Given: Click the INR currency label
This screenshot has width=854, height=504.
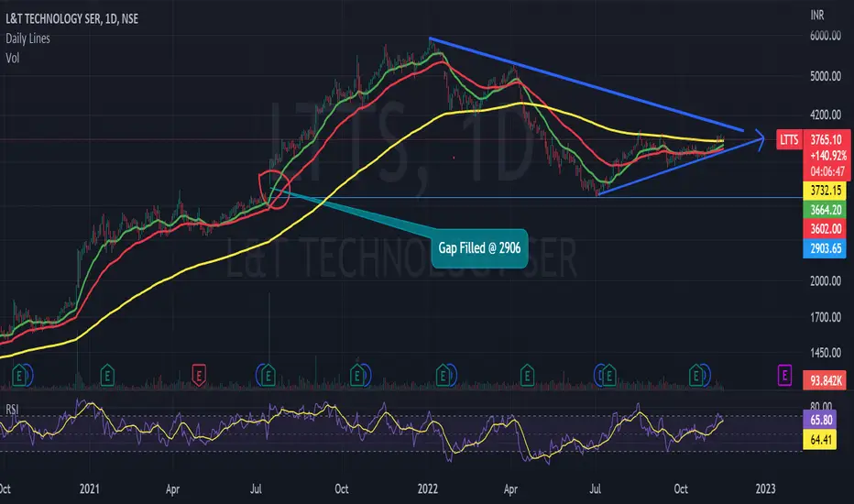Looking at the screenshot, I should [817, 16].
